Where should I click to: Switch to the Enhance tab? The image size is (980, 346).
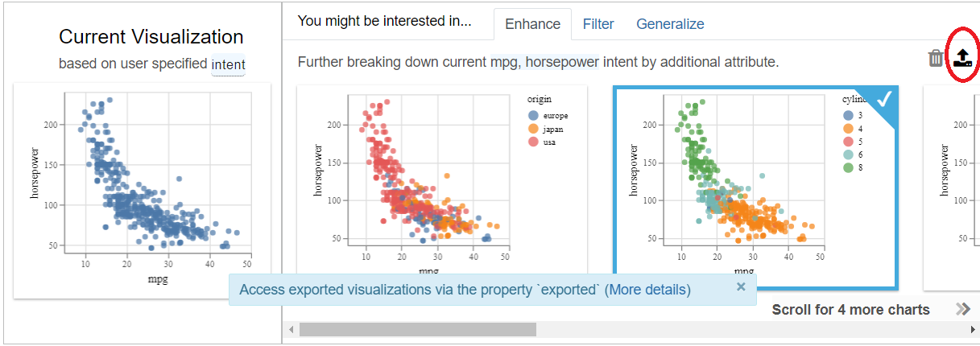pyautogui.click(x=532, y=24)
